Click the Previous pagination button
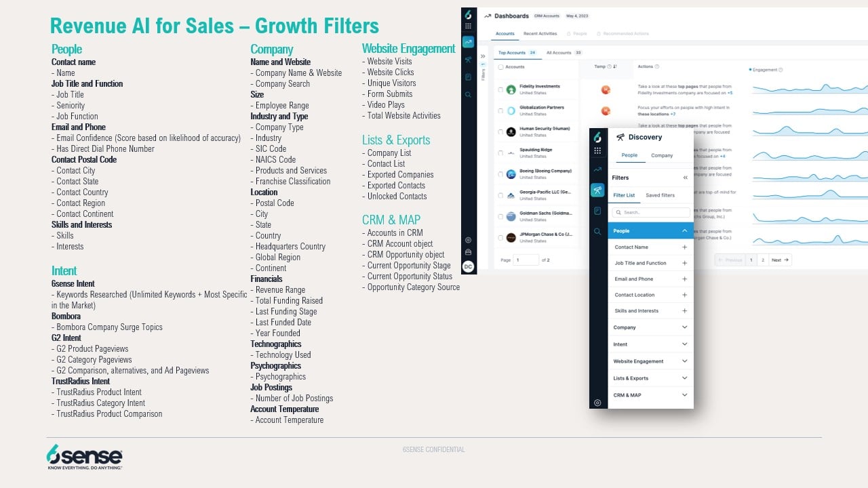The width and height of the screenshot is (868, 488). (730, 260)
